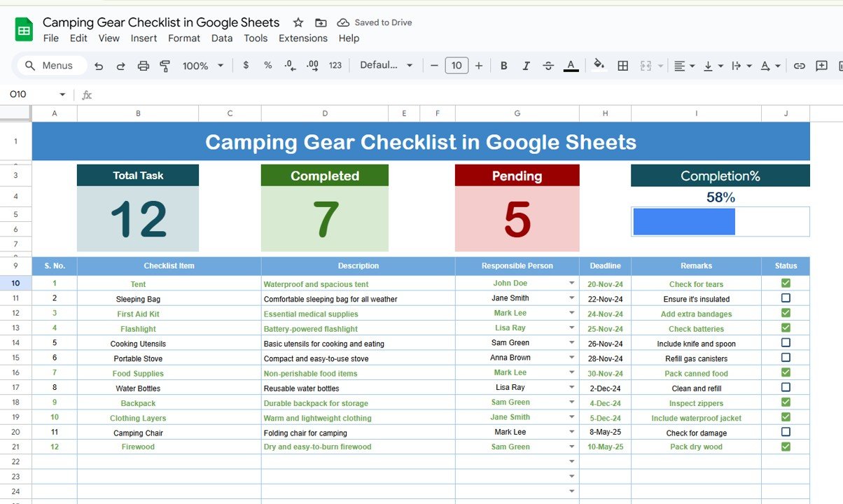Open the text color picker
Image resolution: width=843 pixels, height=504 pixels.
point(571,66)
